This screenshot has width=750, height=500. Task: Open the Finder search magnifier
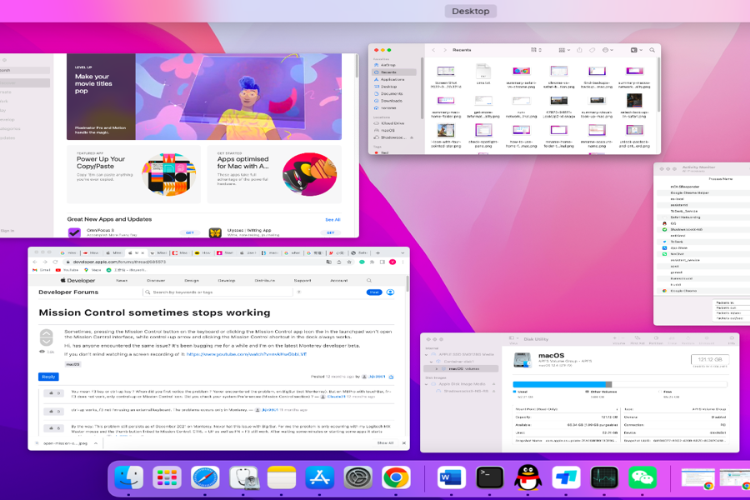tap(652, 50)
